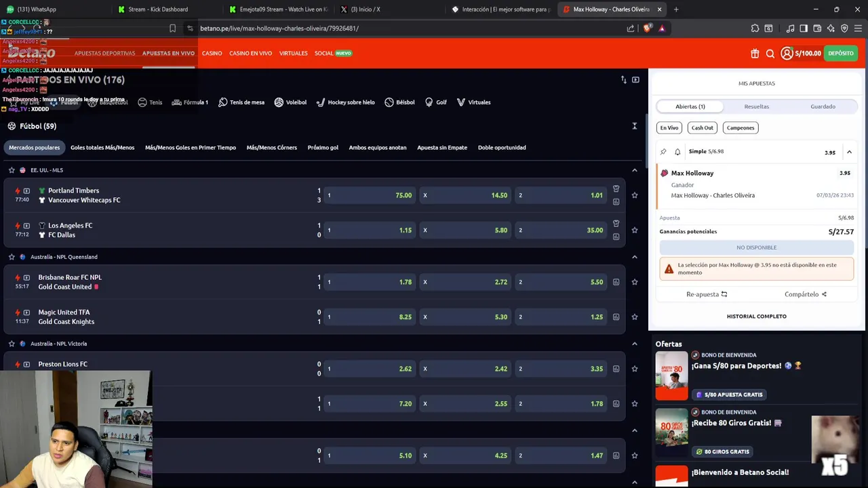Select the Tenis de mesa sport
This screenshot has height=488, width=868.
tap(241, 102)
